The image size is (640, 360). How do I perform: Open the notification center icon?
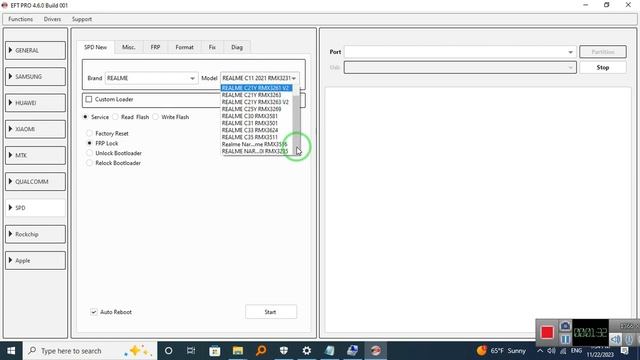tap(624, 351)
